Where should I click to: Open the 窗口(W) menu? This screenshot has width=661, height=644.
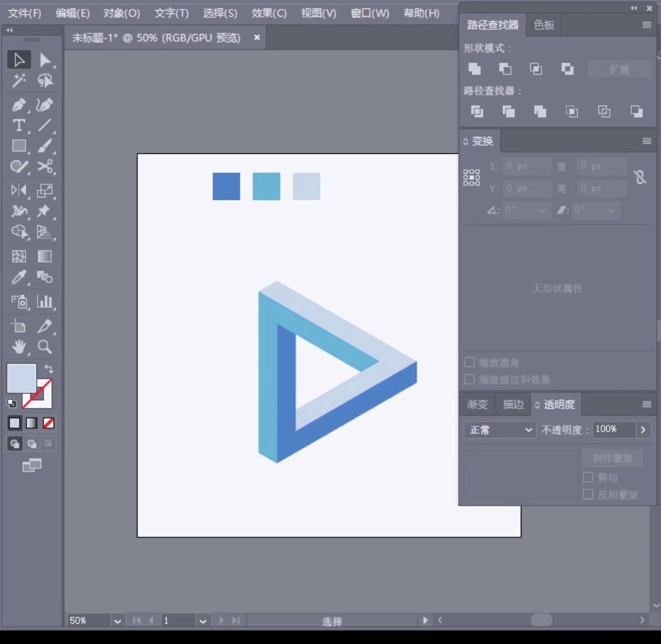pos(370,13)
